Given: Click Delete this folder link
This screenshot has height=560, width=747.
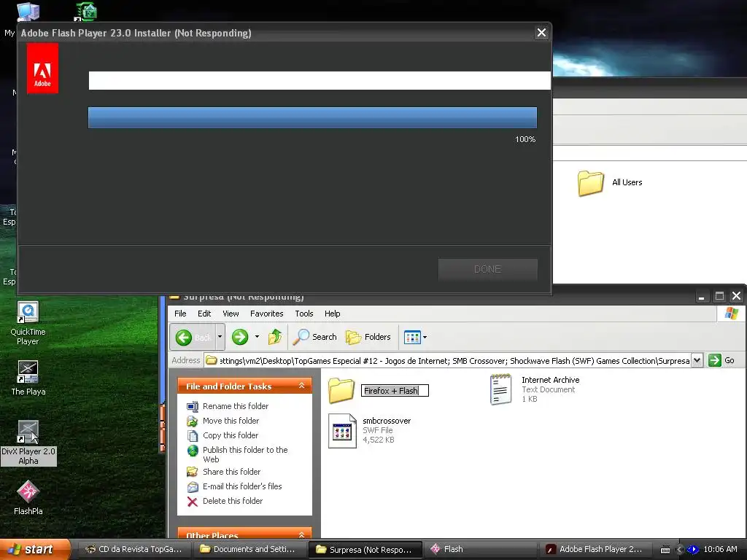Looking at the screenshot, I should pyautogui.click(x=233, y=501).
